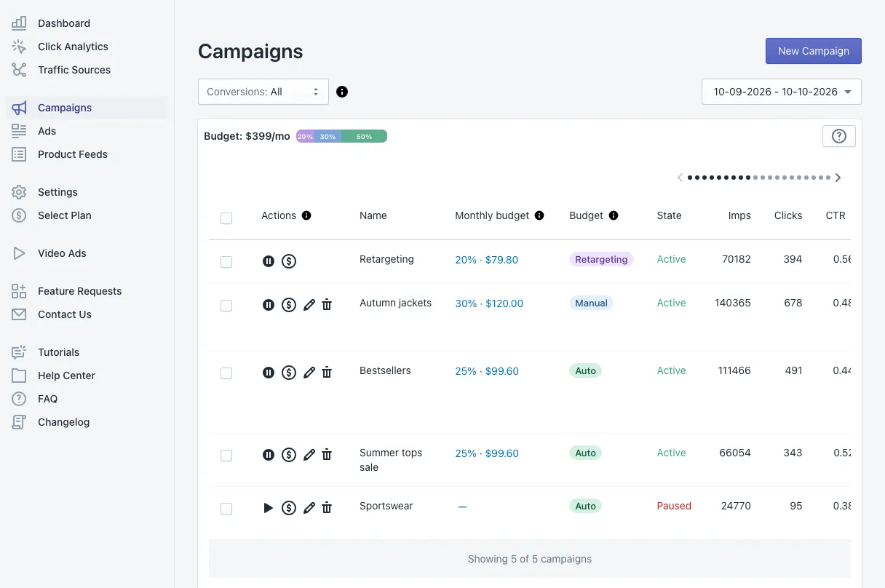Click dollar budget icon for Autumn jackets
The height and width of the screenshot is (588, 885).
[x=289, y=305]
